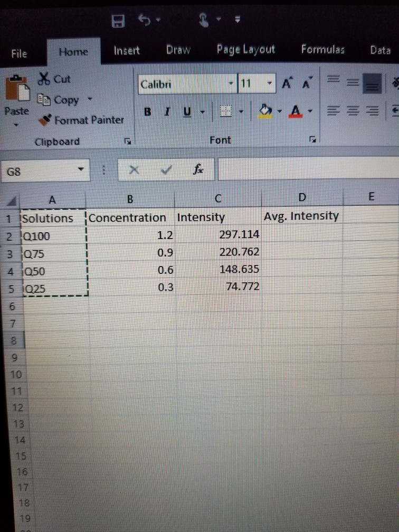
Task: Select the cell with 74.772
Action: (219, 287)
